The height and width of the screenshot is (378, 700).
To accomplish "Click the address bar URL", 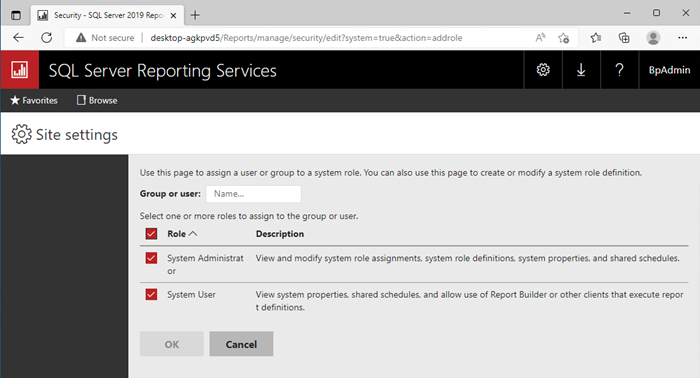I will pyautogui.click(x=306, y=38).
